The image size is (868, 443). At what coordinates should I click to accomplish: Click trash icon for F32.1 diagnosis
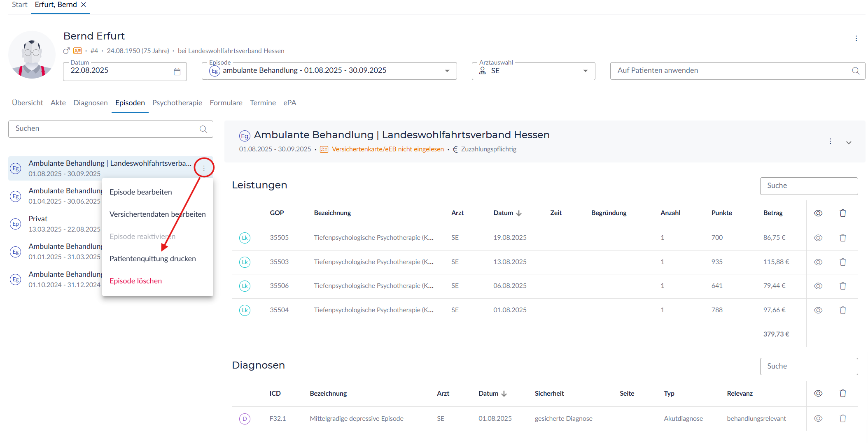[x=842, y=418]
